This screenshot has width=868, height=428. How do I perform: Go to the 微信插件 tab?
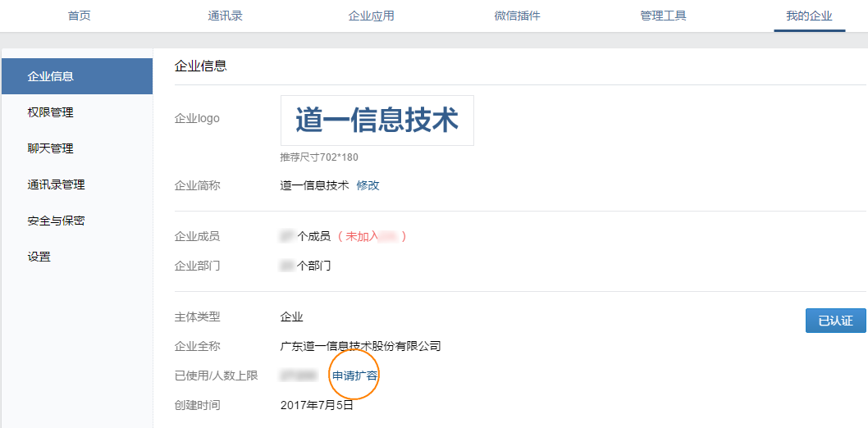click(x=517, y=16)
